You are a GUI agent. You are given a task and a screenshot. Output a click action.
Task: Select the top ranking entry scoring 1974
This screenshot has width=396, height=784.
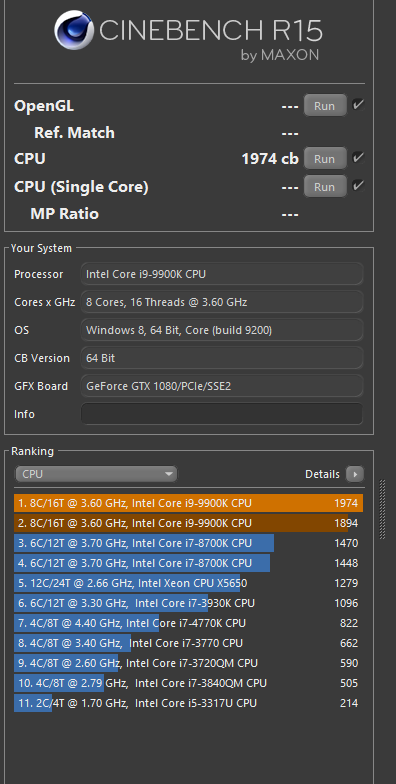pyautogui.click(x=188, y=503)
